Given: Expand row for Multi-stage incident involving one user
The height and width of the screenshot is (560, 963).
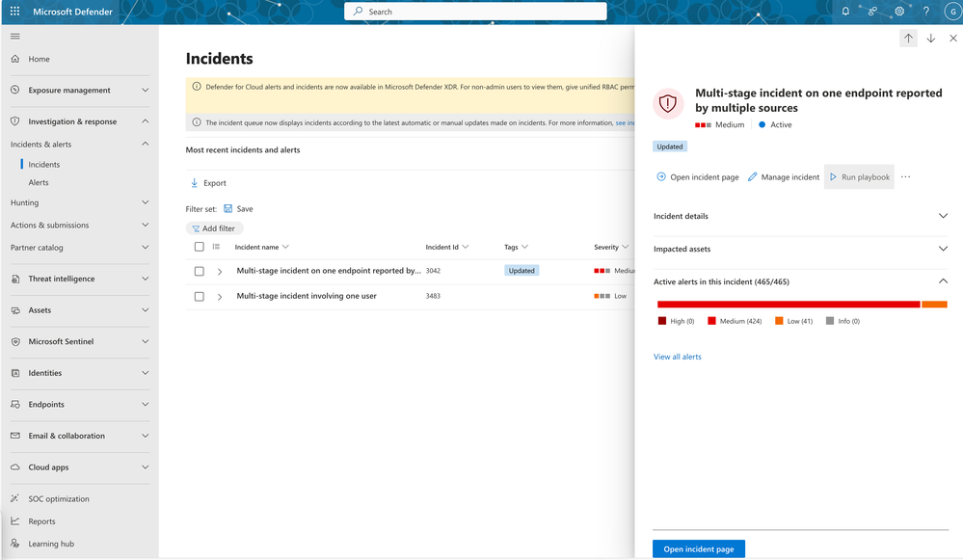Looking at the screenshot, I should 219,297.
